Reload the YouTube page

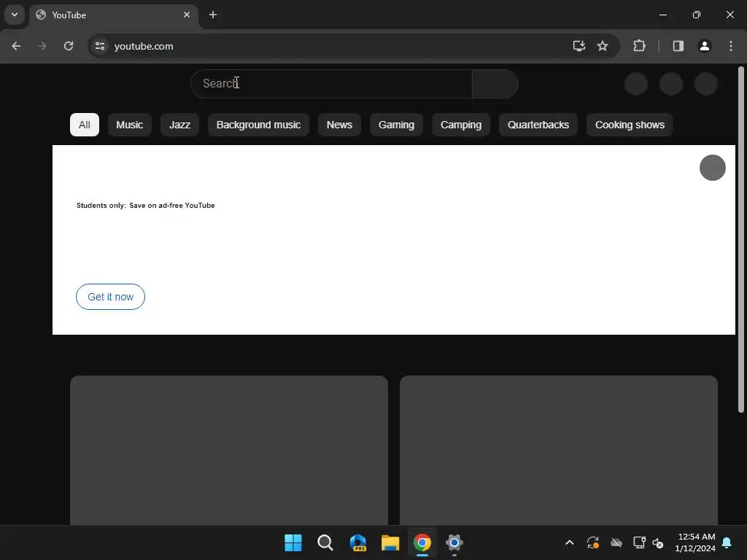pyautogui.click(x=69, y=46)
